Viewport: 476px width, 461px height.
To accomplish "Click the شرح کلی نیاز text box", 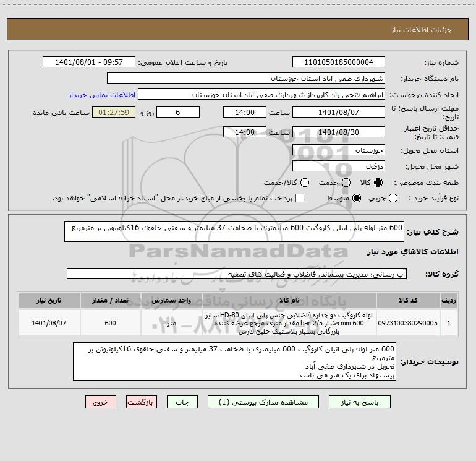I will [234, 231].
